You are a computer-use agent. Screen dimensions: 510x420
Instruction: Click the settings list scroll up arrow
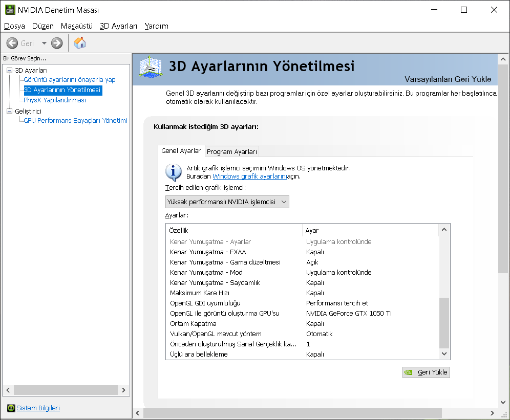click(x=444, y=230)
